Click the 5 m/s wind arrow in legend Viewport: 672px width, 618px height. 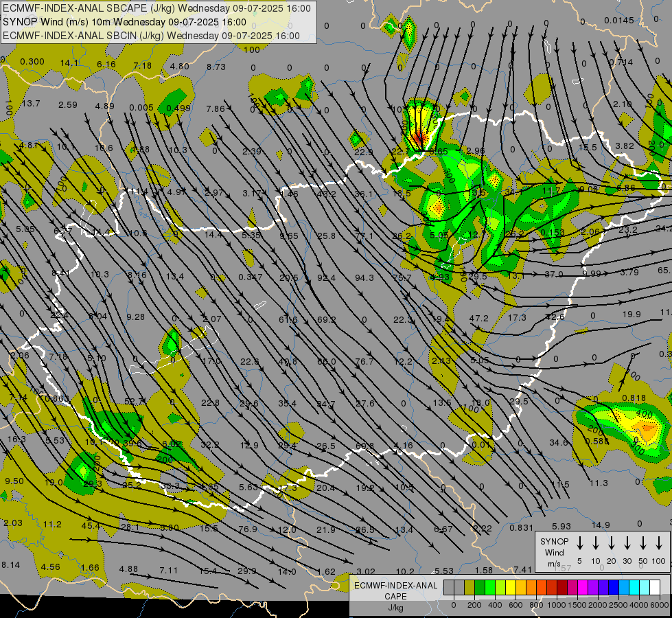click(x=579, y=543)
